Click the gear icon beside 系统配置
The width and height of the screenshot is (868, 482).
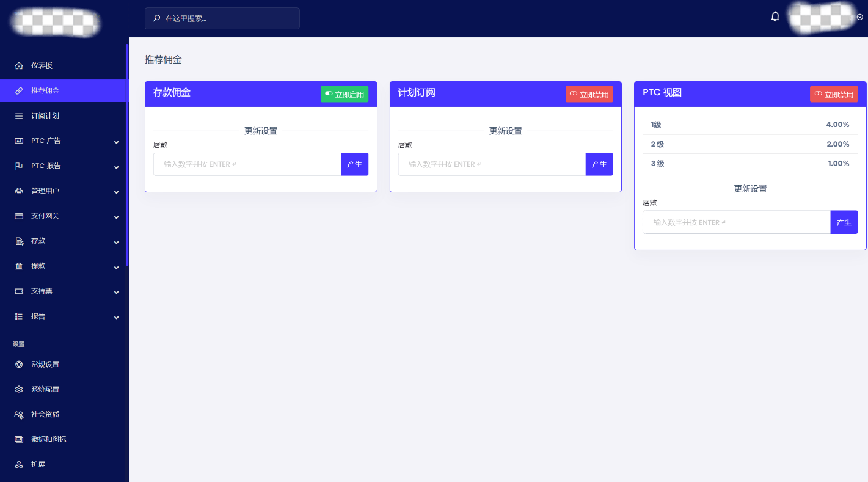coord(19,390)
